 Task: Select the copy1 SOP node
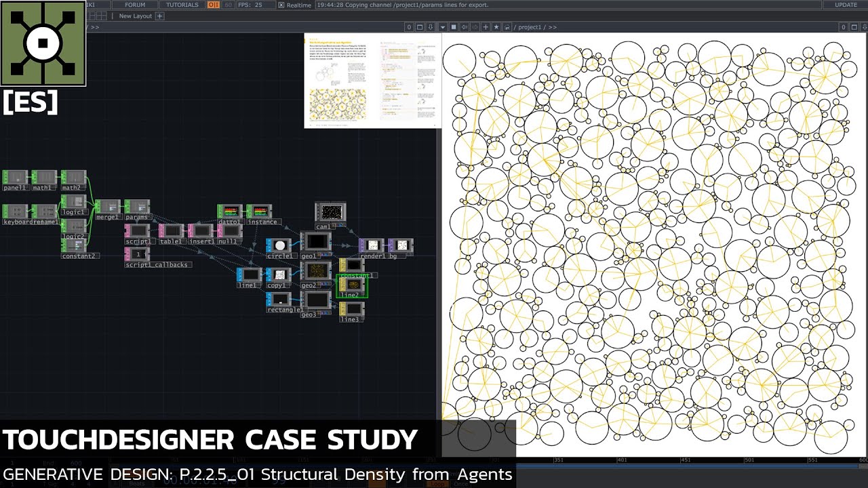click(278, 278)
